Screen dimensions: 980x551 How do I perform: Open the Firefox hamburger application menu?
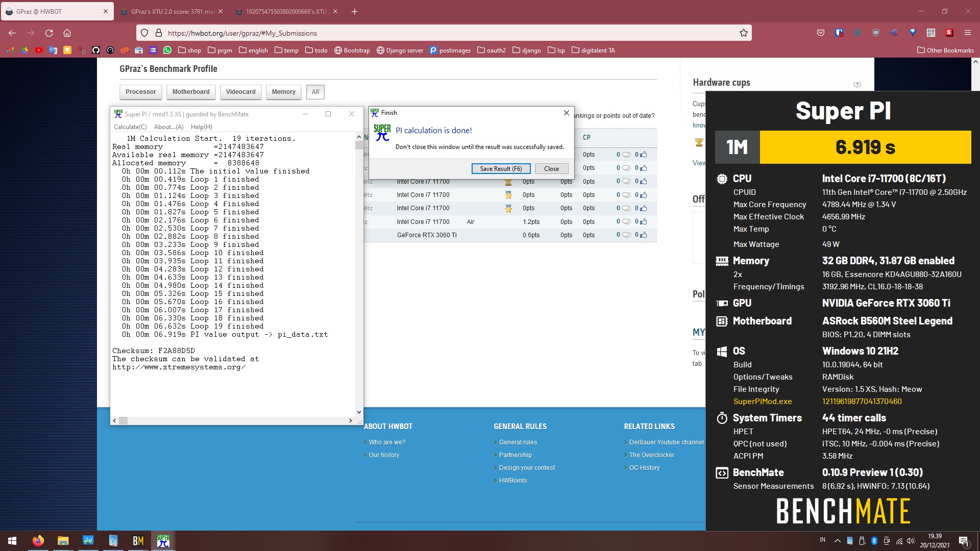[x=968, y=33]
